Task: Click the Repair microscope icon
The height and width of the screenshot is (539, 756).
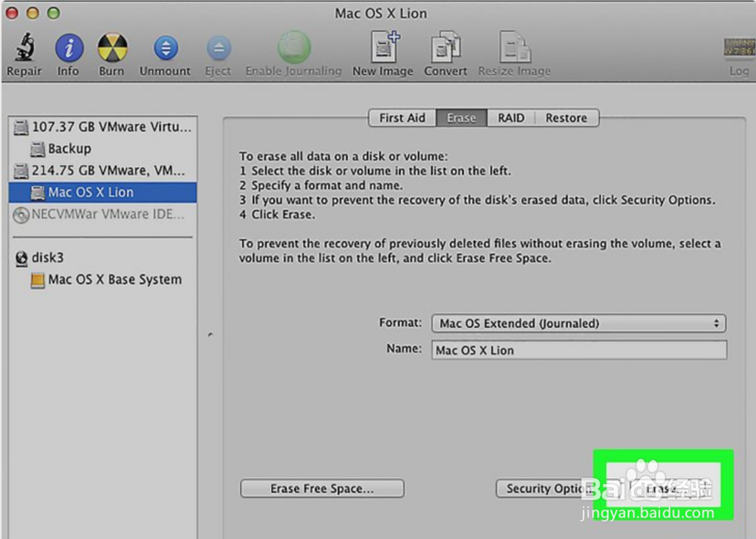Action: click(x=24, y=47)
